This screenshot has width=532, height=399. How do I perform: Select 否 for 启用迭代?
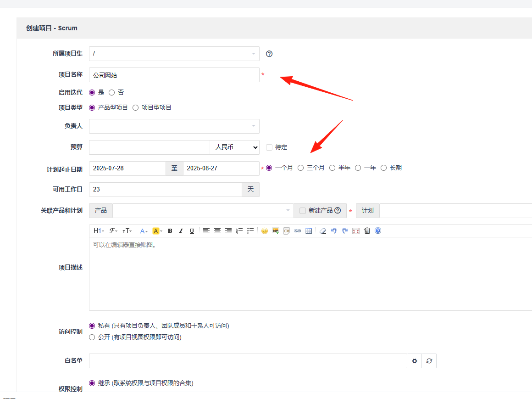(111, 92)
